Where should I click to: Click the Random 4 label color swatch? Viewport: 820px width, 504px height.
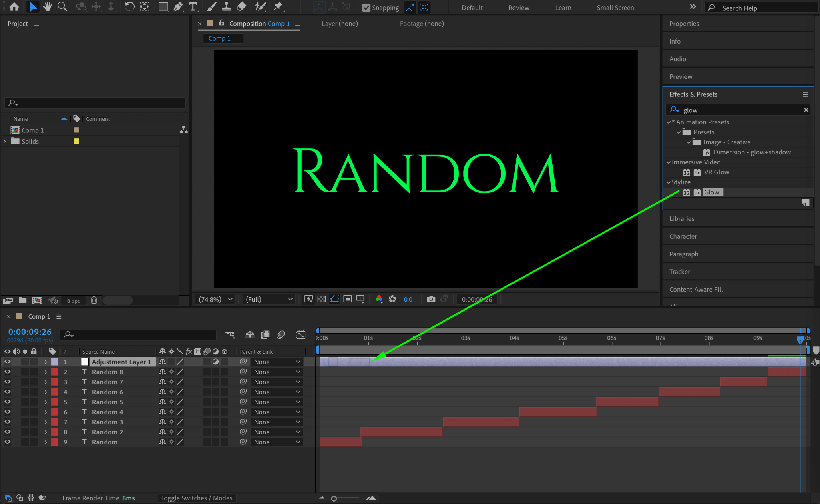[x=55, y=412]
